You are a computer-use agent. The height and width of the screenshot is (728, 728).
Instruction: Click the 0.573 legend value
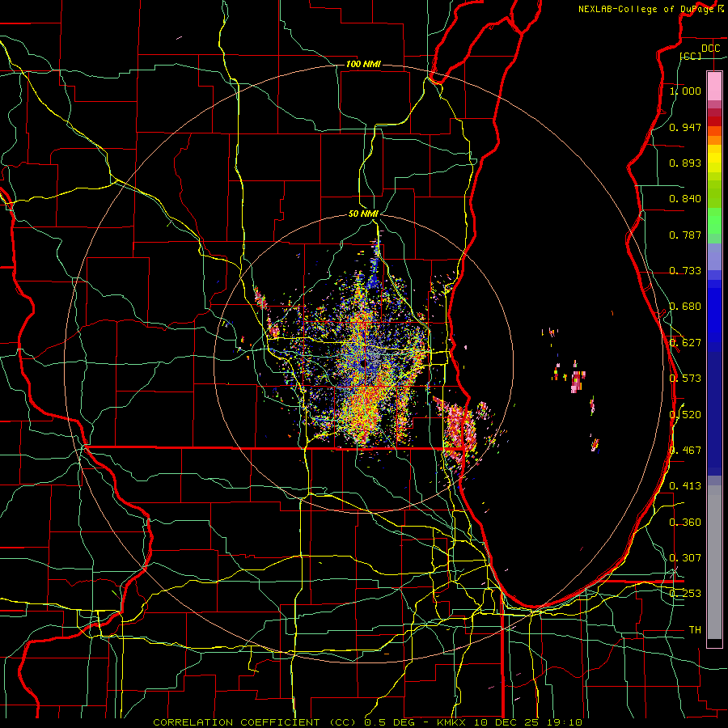685,379
